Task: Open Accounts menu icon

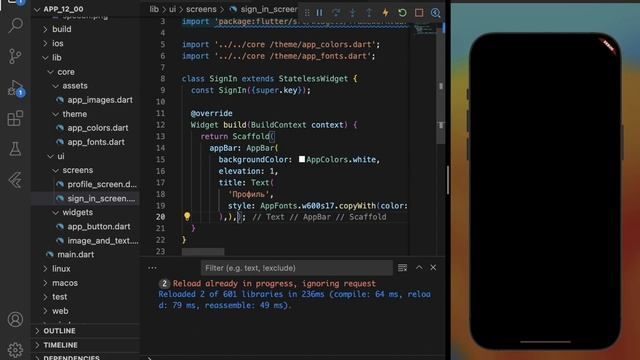Action: [16, 319]
